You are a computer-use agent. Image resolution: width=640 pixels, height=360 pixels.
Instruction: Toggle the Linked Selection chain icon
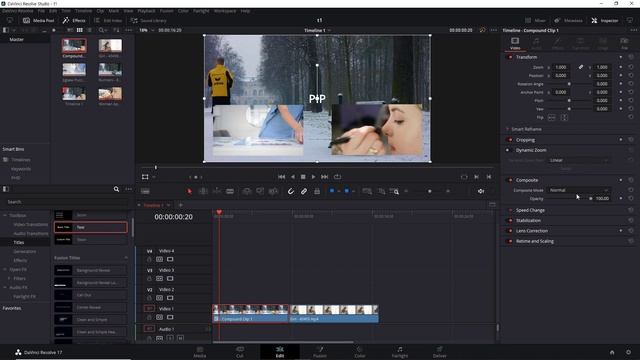click(x=304, y=191)
